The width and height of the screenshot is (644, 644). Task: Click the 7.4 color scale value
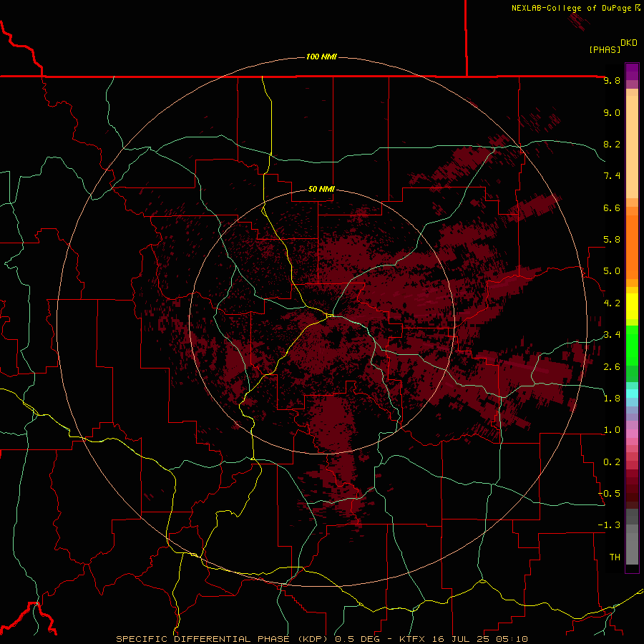click(612, 176)
